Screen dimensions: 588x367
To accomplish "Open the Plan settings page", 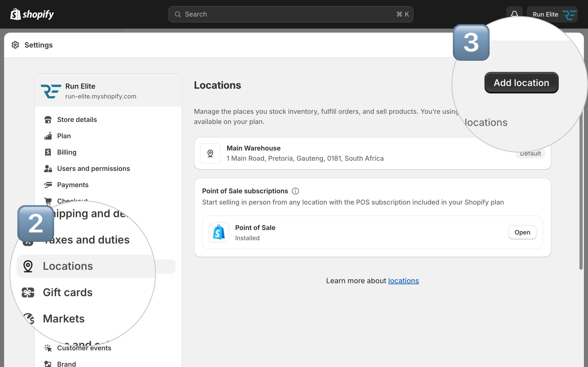I will click(64, 136).
